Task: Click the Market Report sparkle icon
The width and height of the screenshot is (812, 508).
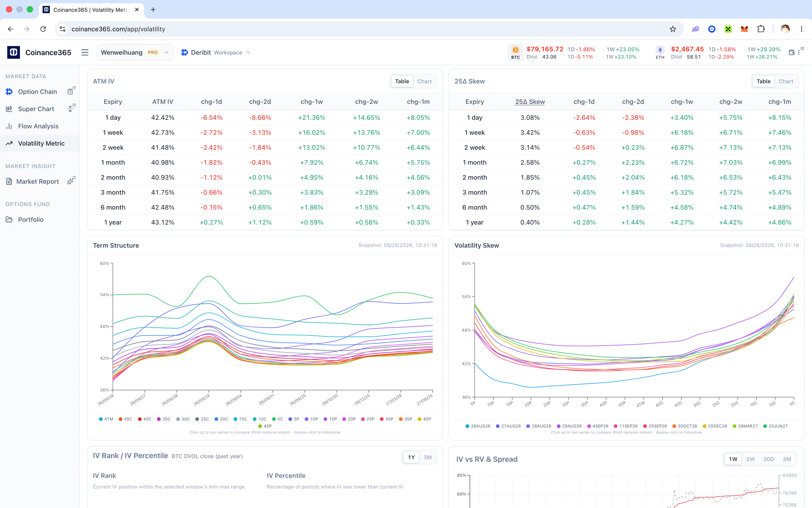Action: tap(71, 181)
